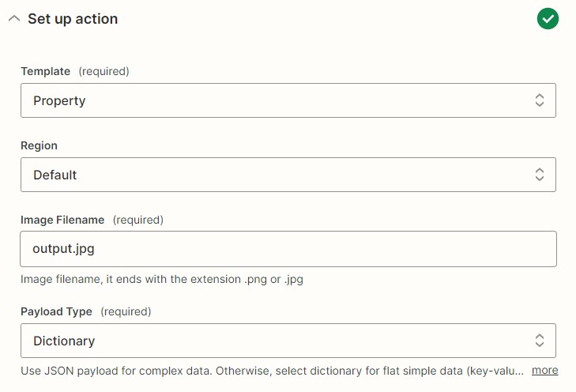Collapse the Set up action section chevron
576x392 pixels.
(x=14, y=19)
